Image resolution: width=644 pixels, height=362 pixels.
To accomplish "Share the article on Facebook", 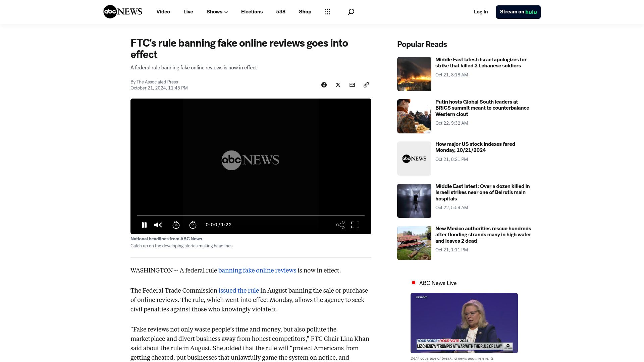I will coord(324,85).
